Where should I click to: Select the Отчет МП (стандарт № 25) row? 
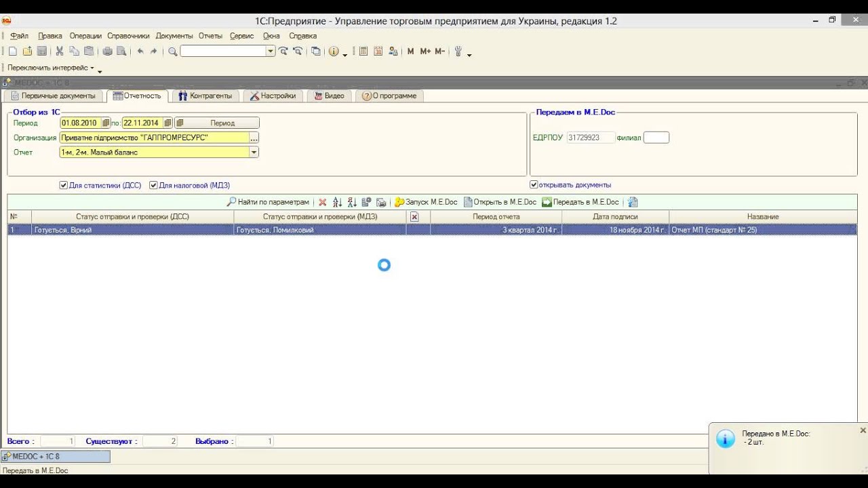[x=432, y=230]
